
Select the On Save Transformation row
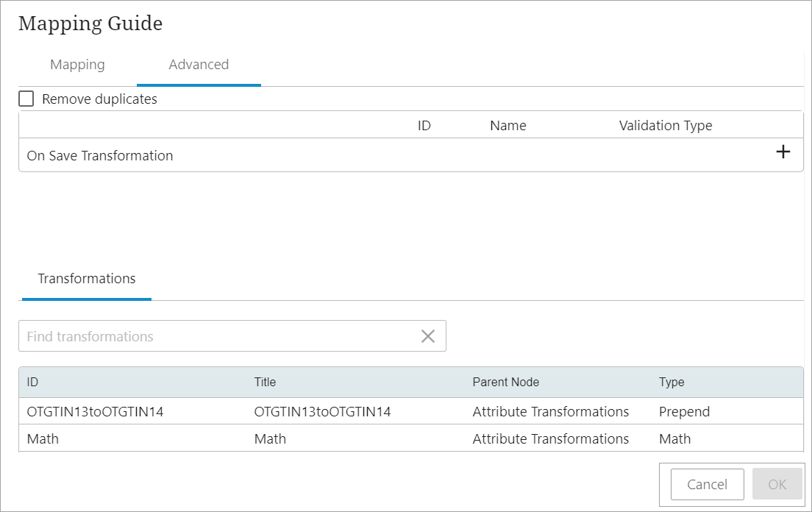[x=100, y=155]
